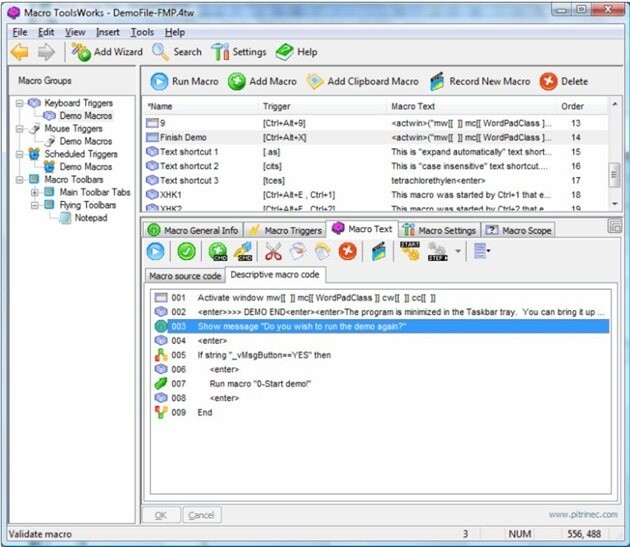Open the Insert menu
The width and height of the screenshot is (630, 547).
click(107, 32)
